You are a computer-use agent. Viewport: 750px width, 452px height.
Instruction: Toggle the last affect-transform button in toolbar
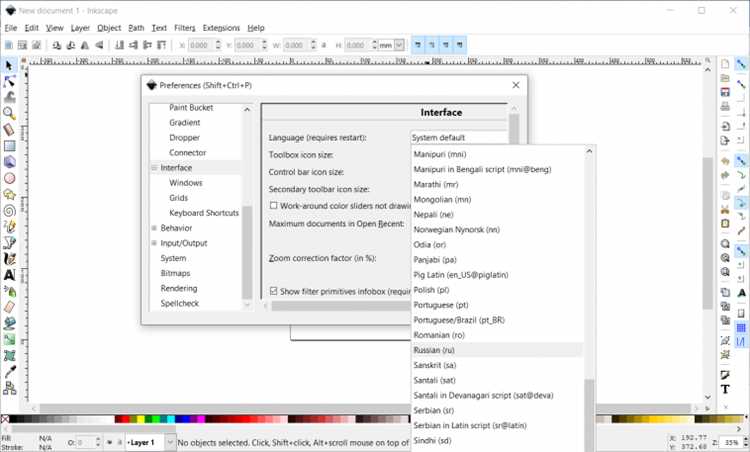pos(460,45)
